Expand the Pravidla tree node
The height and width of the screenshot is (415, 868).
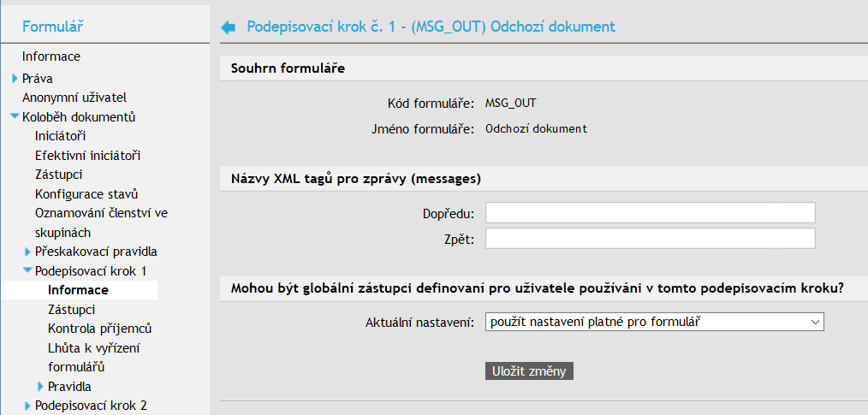41,387
